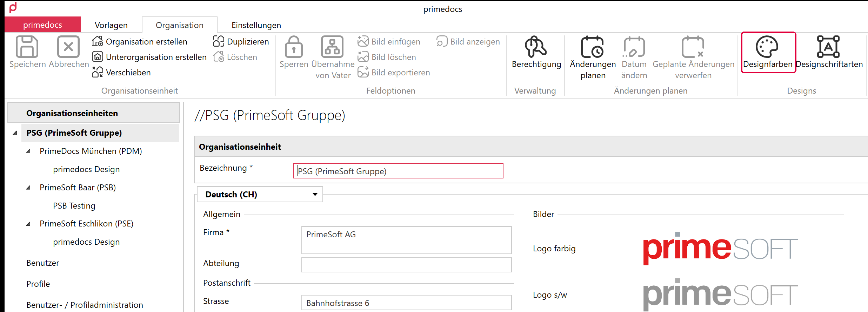The height and width of the screenshot is (312, 868).
Task: Click Änderungen planen calendar icon
Action: click(x=593, y=47)
